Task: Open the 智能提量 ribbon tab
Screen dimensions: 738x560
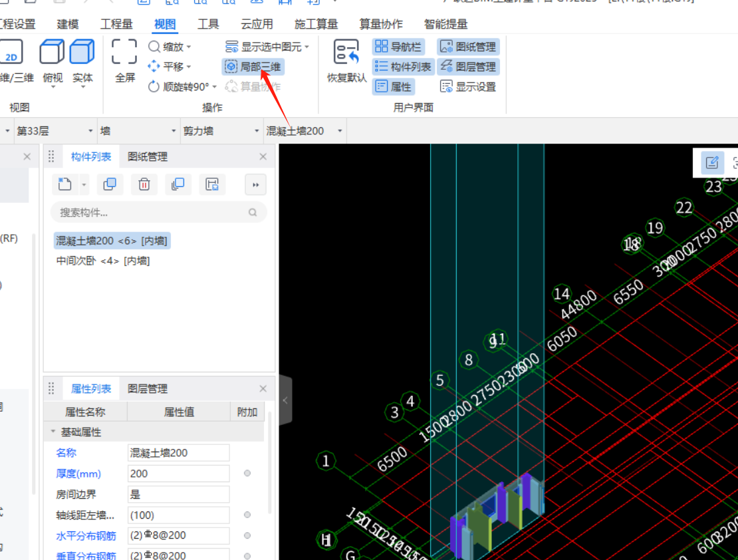Action: (445, 24)
